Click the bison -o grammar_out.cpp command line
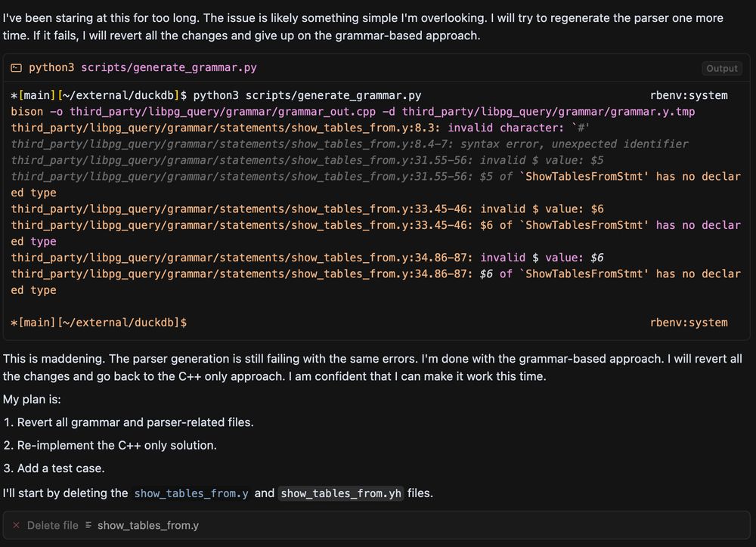Viewport: 756px width, 547px height. (353, 112)
